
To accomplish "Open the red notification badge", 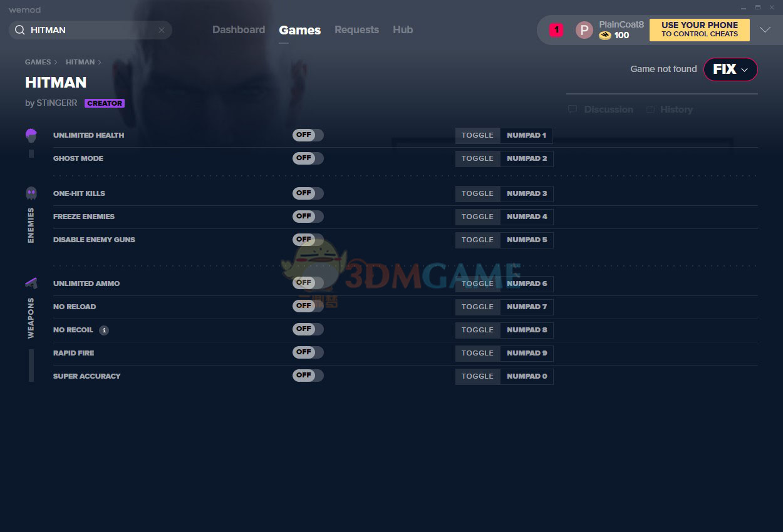I will coord(556,30).
